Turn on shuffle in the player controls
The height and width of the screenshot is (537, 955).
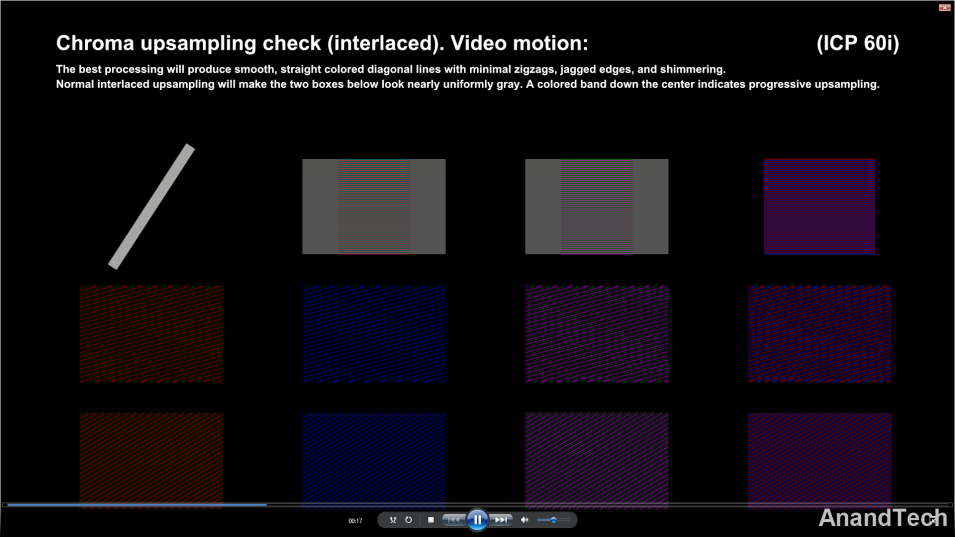(393, 520)
